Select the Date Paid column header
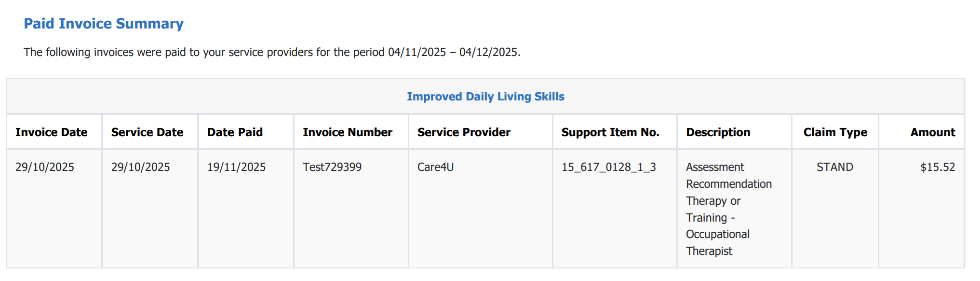980x281 pixels. pyautogui.click(x=235, y=132)
